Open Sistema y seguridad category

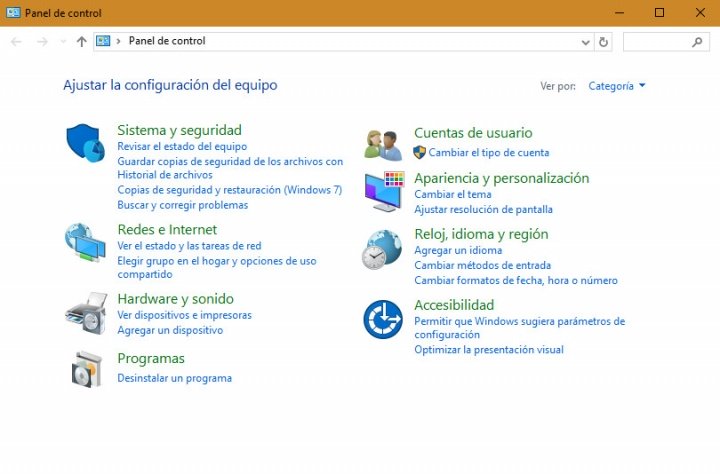pyautogui.click(x=180, y=130)
